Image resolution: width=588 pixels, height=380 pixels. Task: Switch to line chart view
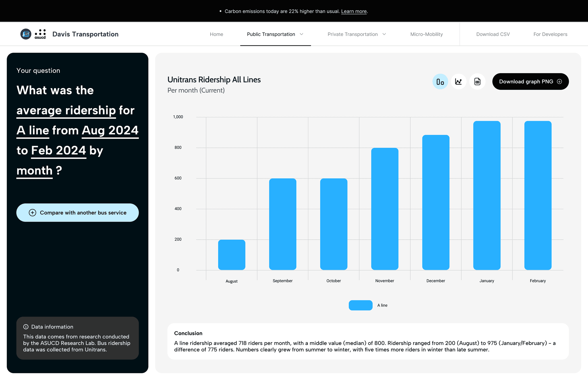459,82
